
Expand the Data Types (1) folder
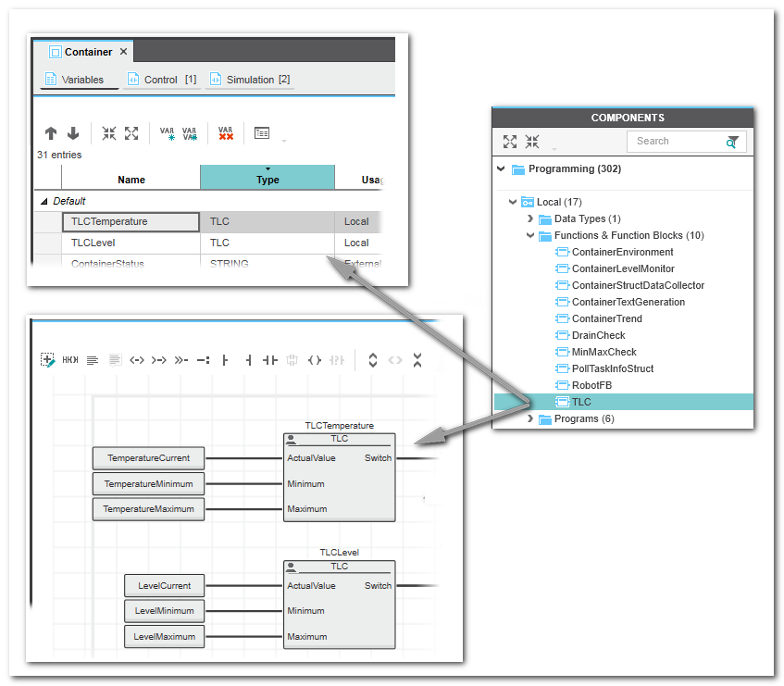coord(530,218)
